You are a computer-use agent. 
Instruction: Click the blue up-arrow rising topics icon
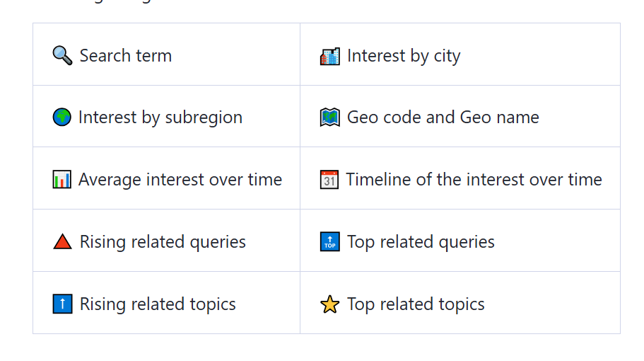click(62, 304)
